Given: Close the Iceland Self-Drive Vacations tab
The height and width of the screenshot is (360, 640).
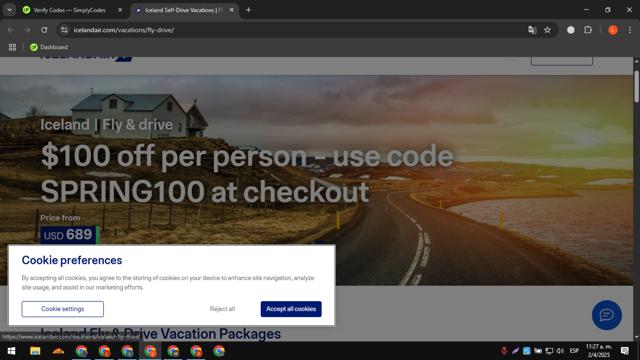Looking at the screenshot, I should coord(231,10).
